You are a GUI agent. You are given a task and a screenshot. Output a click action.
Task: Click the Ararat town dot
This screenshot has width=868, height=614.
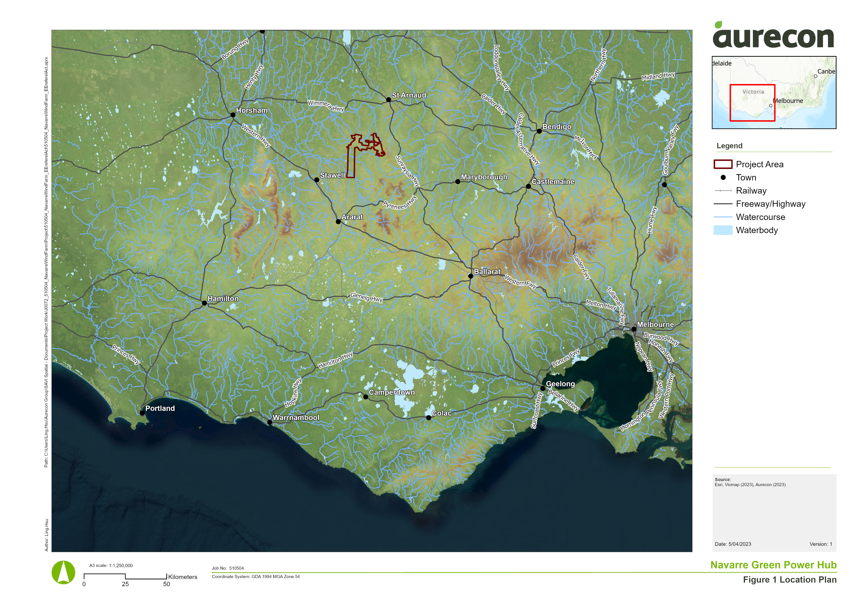338,222
